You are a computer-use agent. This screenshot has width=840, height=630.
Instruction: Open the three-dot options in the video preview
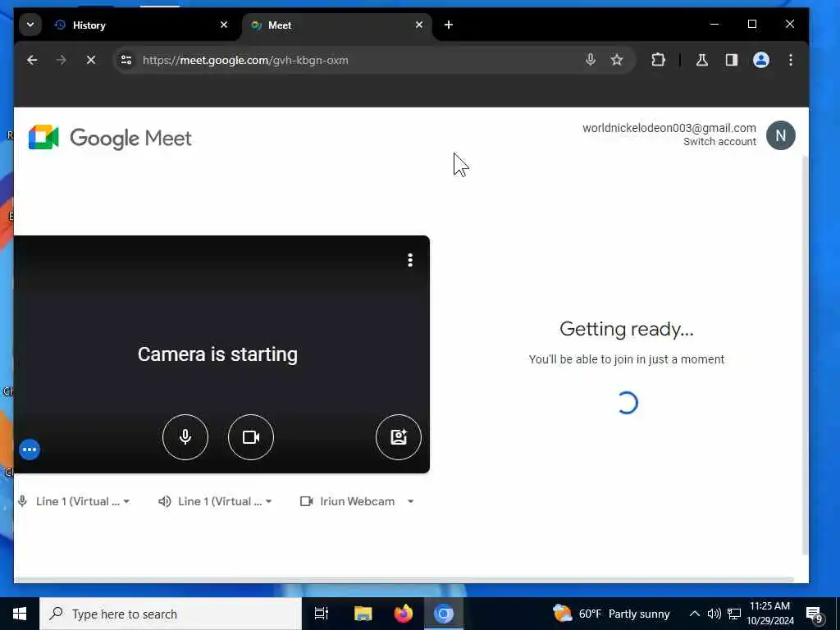click(410, 260)
